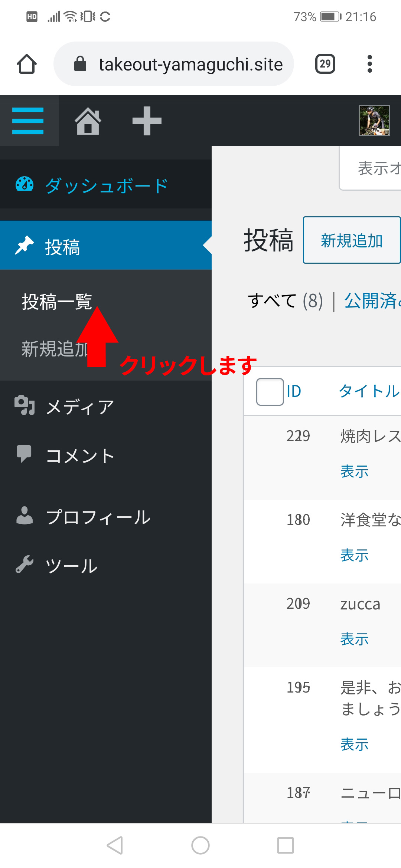
Task: Click the 新規追加 button beside 投稿 heading
Action: pyautogui.click(x=352, y=240)
